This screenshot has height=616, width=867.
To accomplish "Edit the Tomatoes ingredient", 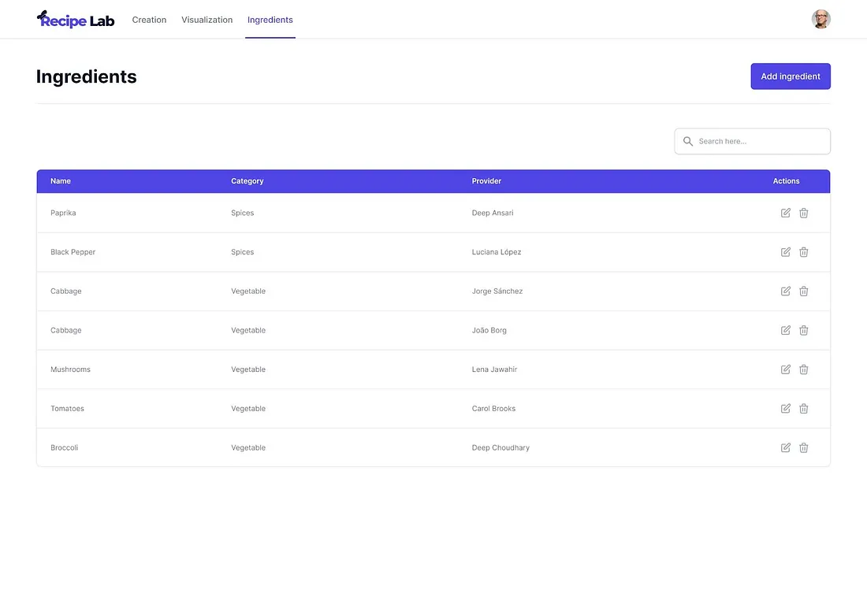I will [x=785, y=409].
